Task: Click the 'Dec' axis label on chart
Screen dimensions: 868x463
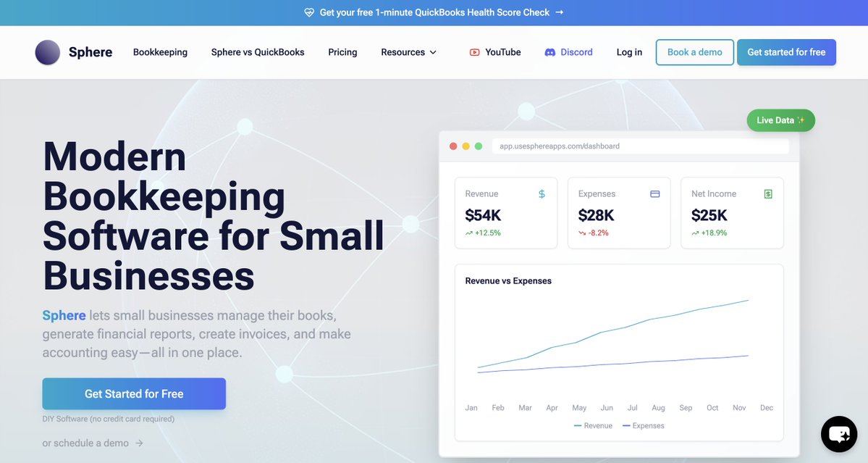Action: click(x=767, y=408)
